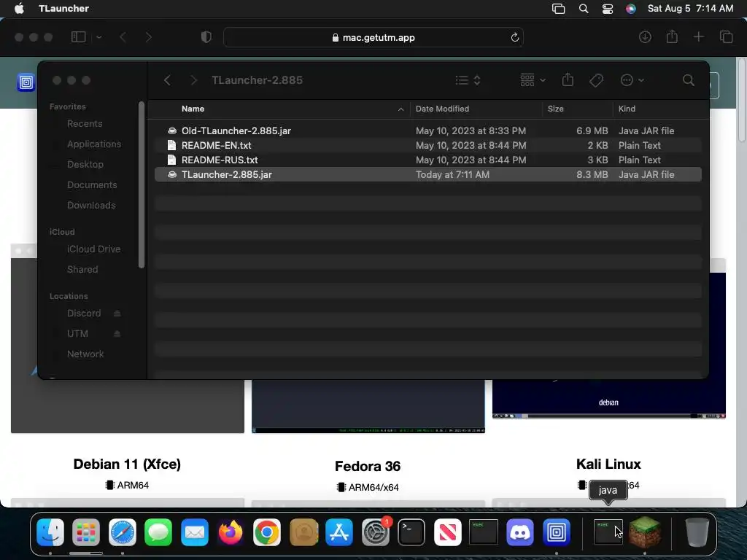Sort files by Size column
Image resolution: width=747 pixels, height=560 pixels.
coord(555,109)
